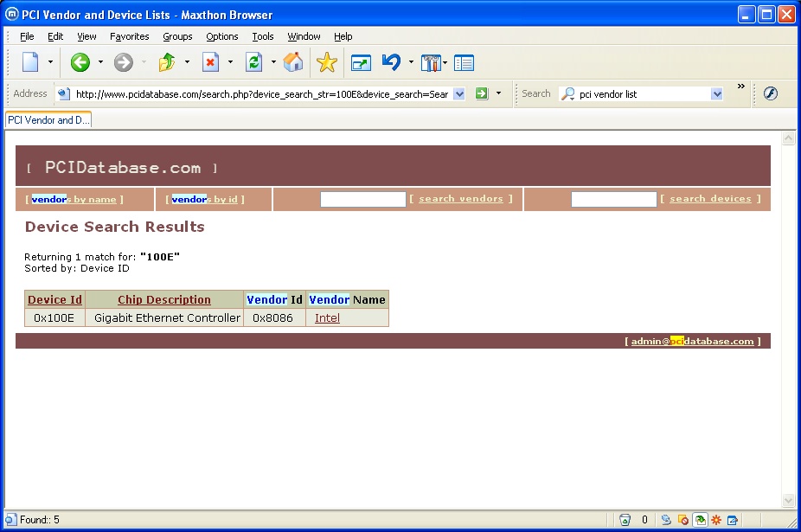This screenshot has width=801, height=532.
Task: Open the View menu
Action: click(x=87, y=36)
